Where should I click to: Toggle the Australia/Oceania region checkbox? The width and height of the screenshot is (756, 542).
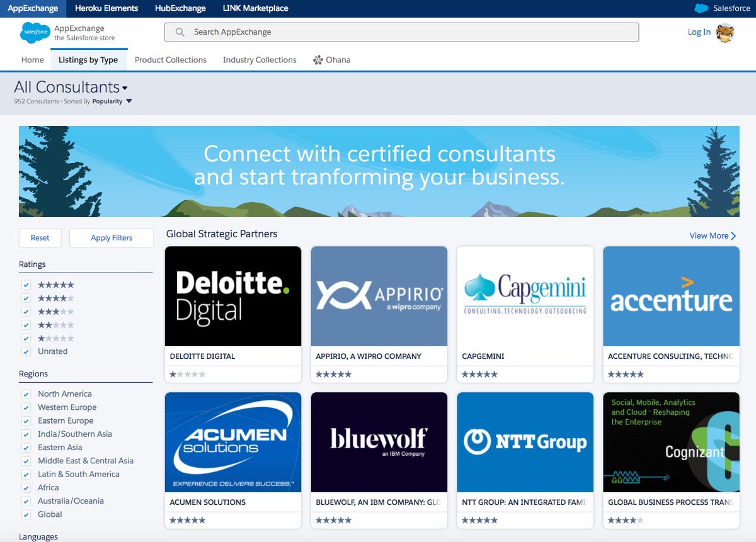[26, 501]
